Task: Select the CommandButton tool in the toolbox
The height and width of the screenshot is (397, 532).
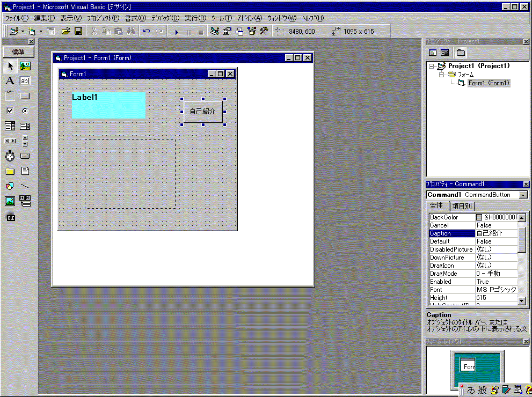Action: [25, 95]
